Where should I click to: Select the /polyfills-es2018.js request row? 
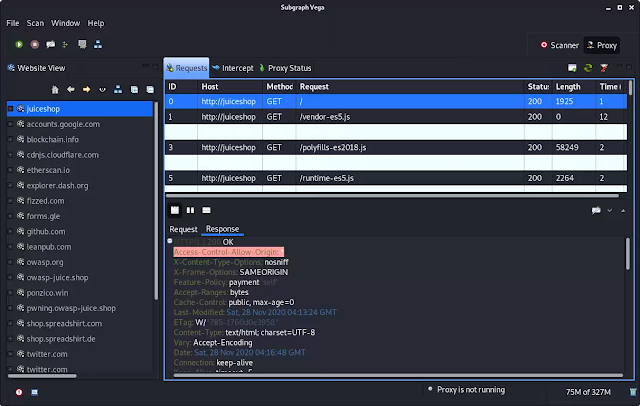click(x=396, y=147)
